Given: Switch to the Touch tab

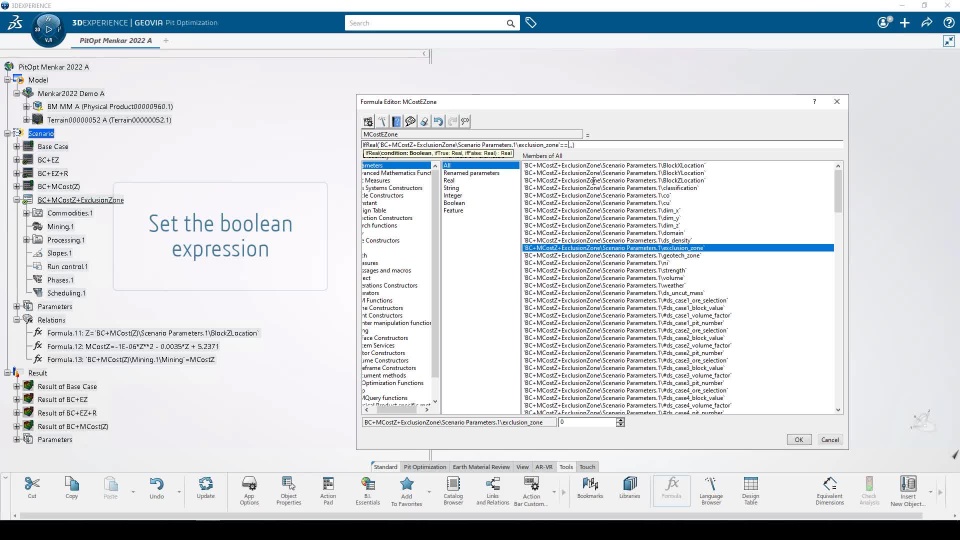Looking at the screenshot, I should pos(587,467).
